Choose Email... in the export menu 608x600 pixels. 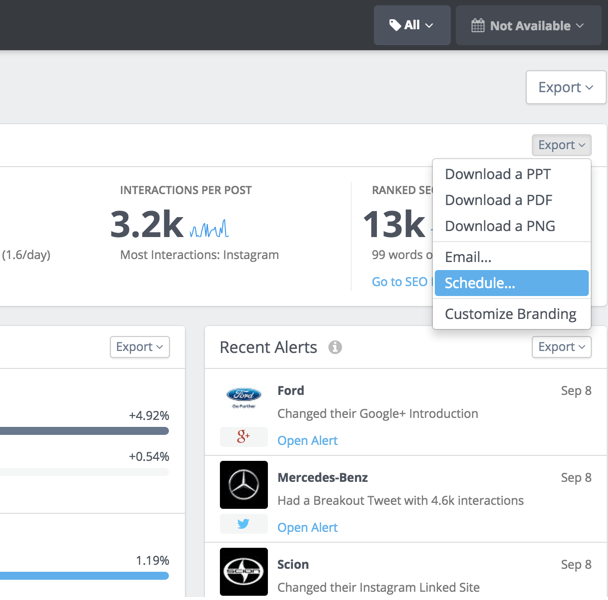(468, 257)
